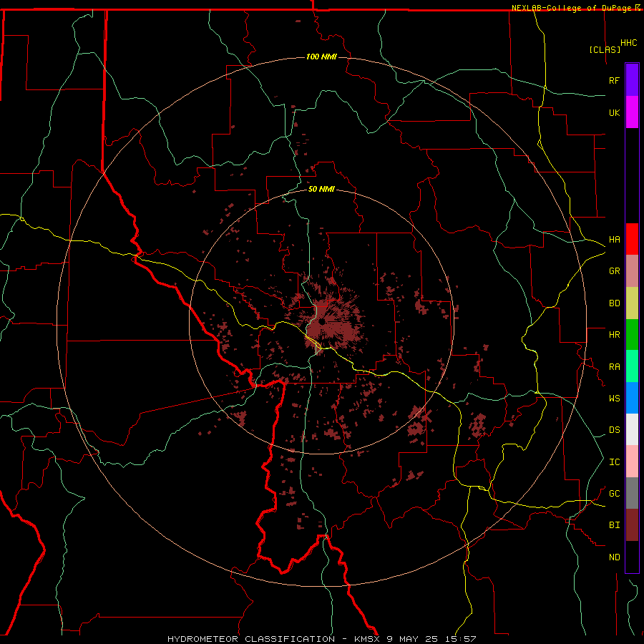Click the BI legend label

(614, 525)
